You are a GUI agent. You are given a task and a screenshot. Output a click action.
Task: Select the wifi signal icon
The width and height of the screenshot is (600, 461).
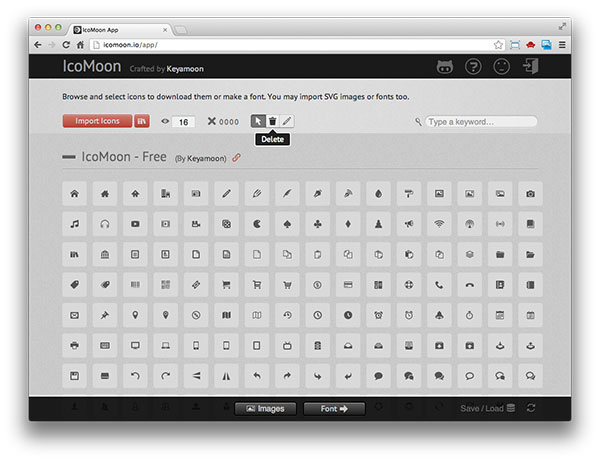pyautogui.click(x=439, y=224)
